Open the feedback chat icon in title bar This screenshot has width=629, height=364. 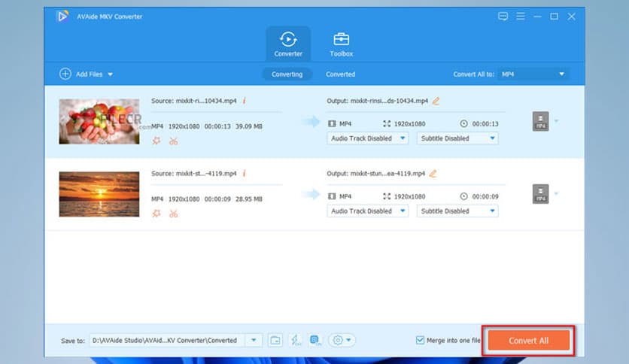coord(503,17)
